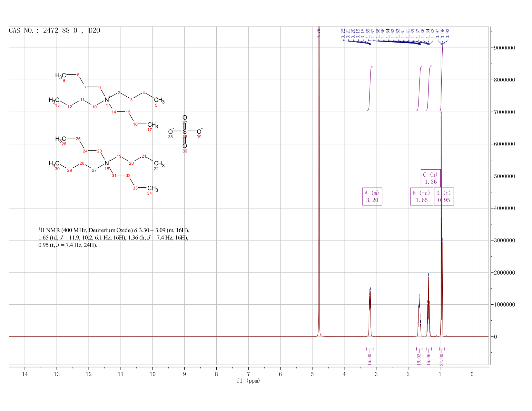Click the integral value 24.00
Viewport: 532px width, 411px height.
(x=442, y=359)
